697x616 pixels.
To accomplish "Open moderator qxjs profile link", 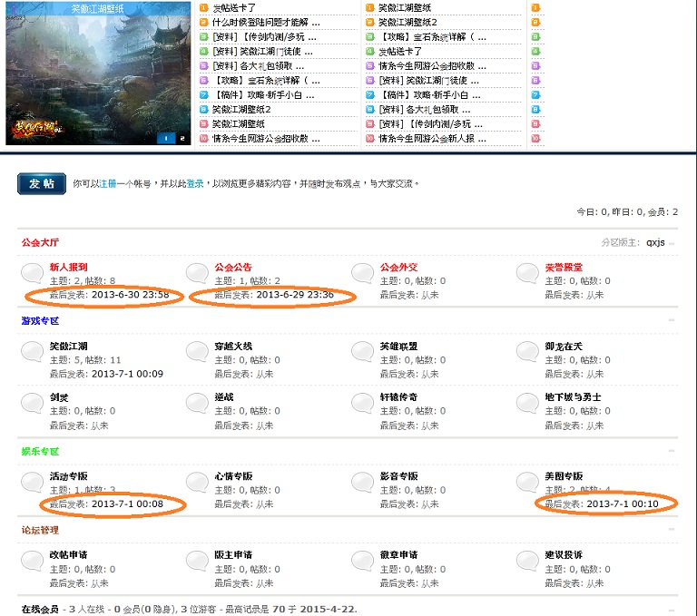I will click(x=655, y=242).
